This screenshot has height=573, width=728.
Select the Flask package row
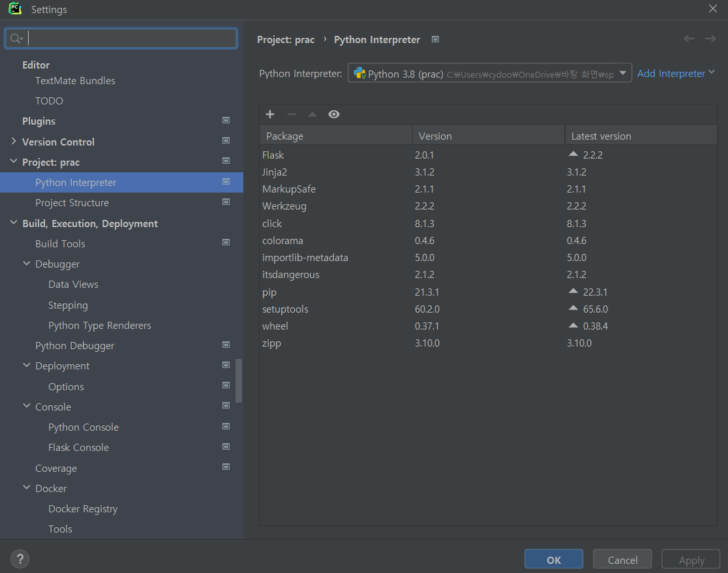point(488,155)
